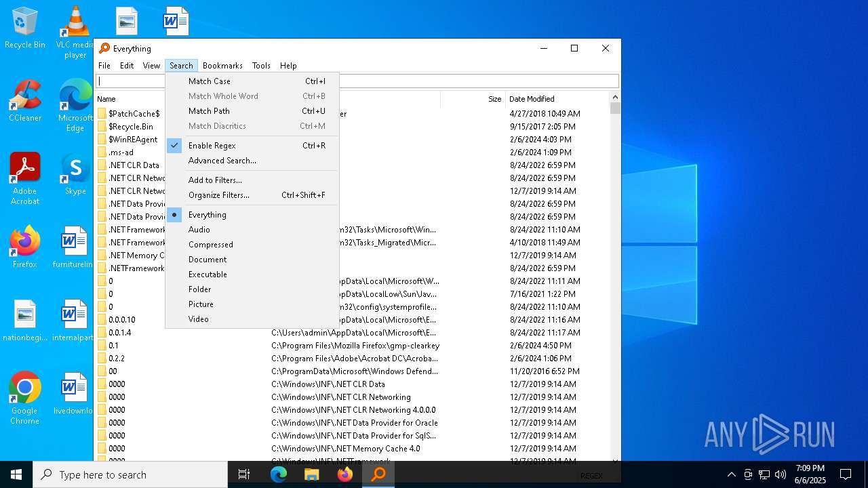868x488 pixels.
Task: Sort results by Name column
Action: (130, 99)
